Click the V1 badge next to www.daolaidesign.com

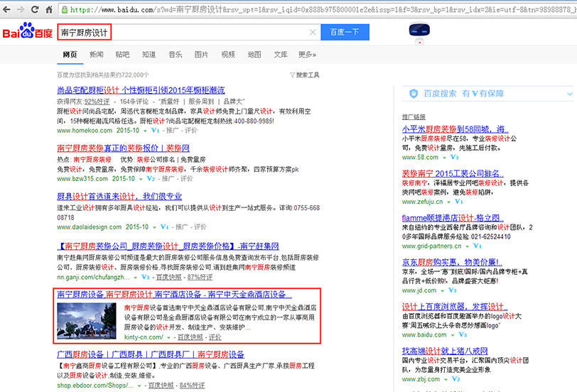[164, 227]
